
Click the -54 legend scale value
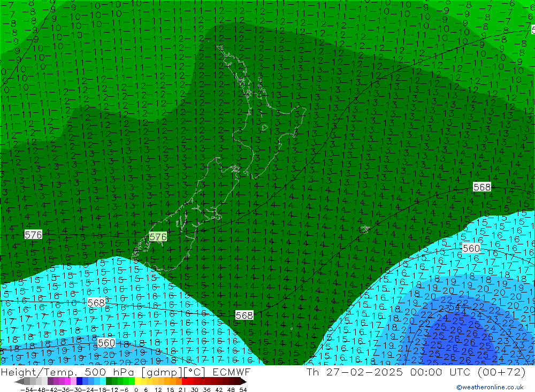click(x=26, y=390)
